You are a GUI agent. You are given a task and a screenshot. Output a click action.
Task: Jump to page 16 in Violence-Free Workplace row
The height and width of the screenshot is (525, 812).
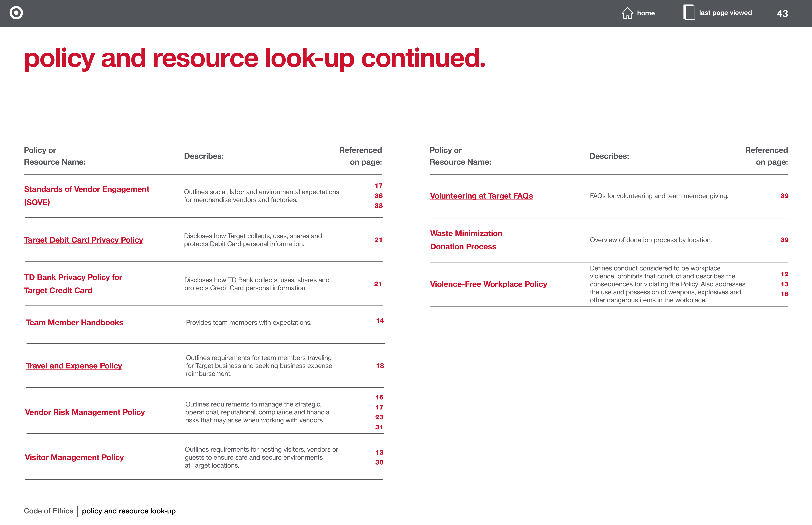[x=785, y=294]
